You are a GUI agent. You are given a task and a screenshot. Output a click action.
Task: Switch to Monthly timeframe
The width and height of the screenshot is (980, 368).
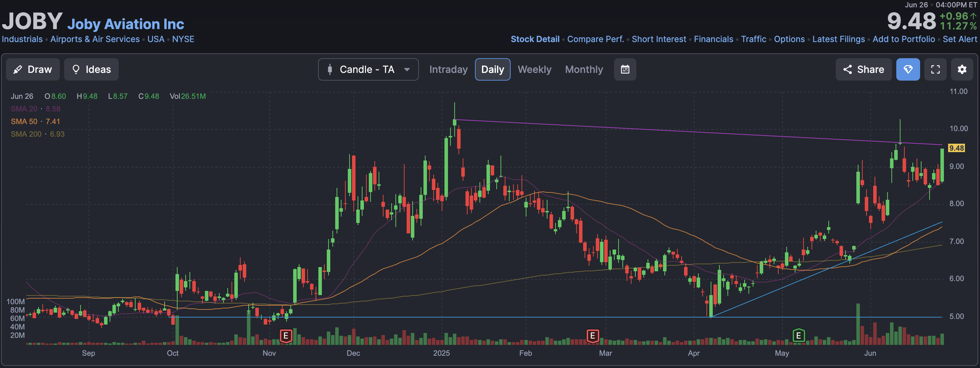click(x=584, y=69)
